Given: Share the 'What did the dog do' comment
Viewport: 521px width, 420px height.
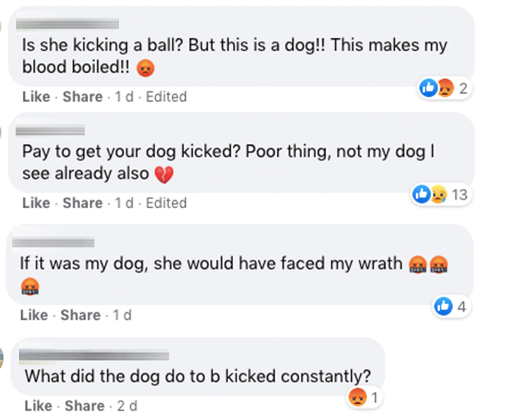Looking at the screenshot, I should pos(85,406).
